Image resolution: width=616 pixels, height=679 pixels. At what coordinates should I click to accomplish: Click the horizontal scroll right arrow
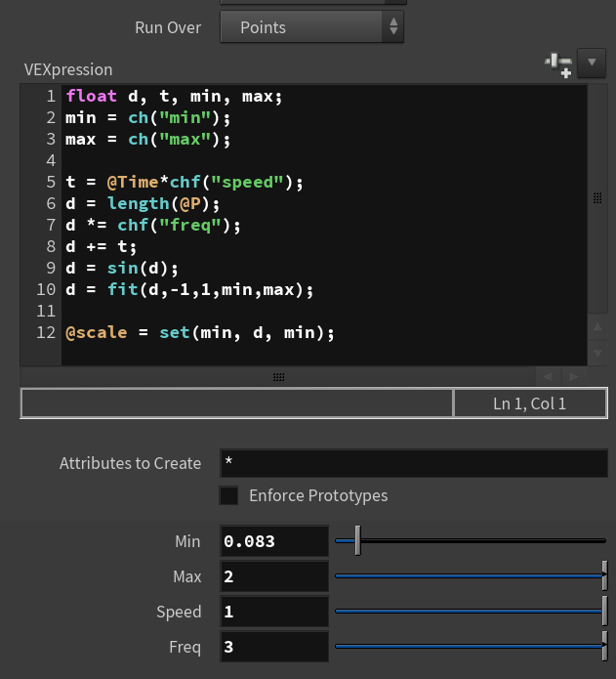tap(574, 377)
